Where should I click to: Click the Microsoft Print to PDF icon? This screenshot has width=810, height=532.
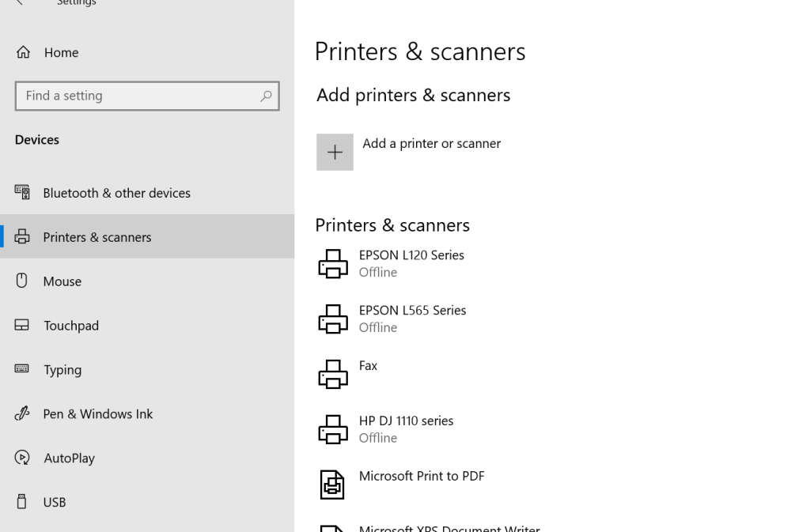[x=333, y=485]
